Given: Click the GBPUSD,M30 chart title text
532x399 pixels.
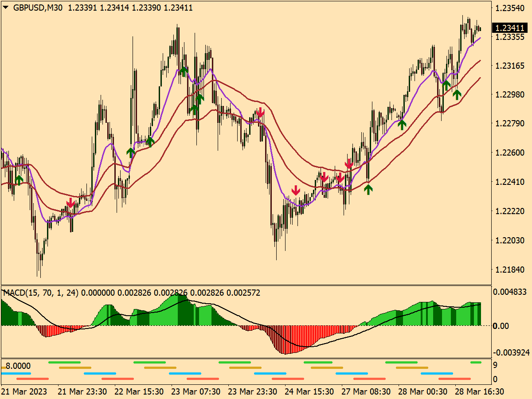Looking at the screenshot, I should tap(39, 8).
